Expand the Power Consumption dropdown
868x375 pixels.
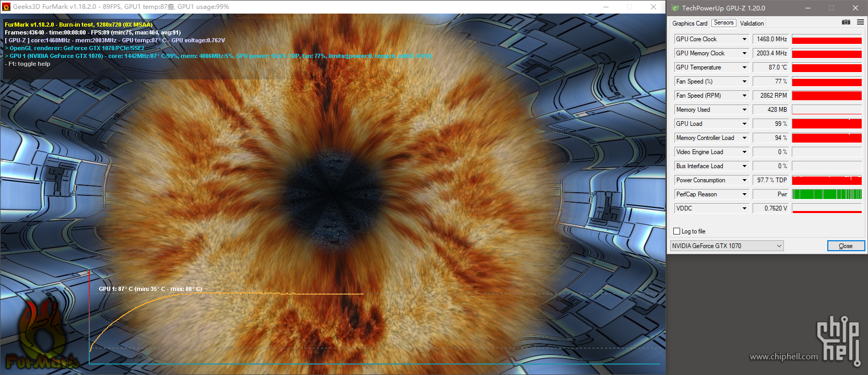[744, 180]
